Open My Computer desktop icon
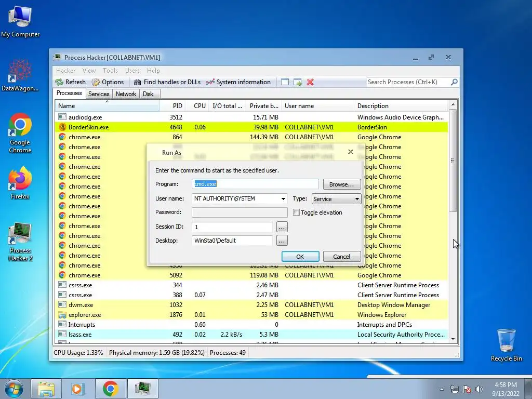This screenshot has width=532, height=399. point(20,21)
